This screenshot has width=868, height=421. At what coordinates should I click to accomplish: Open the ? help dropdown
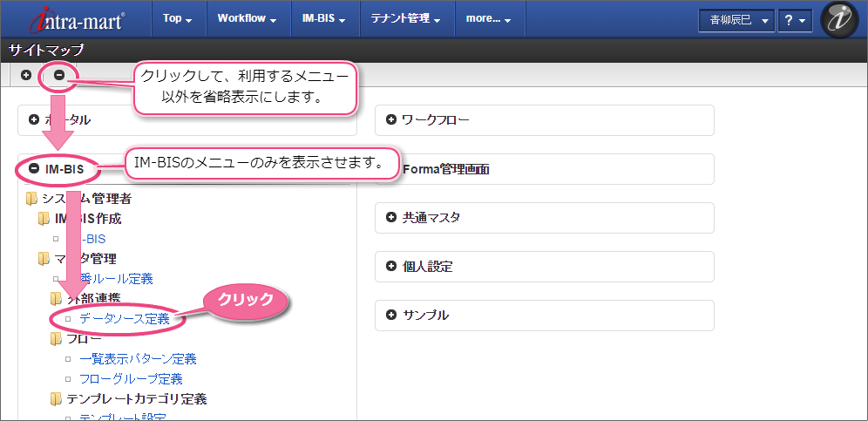[x=795, y=20]
